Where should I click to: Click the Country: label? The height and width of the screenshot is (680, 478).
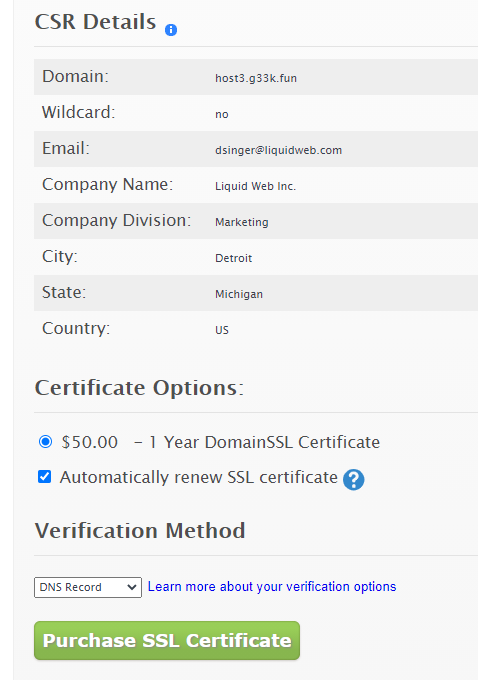(x=76, y=328)
